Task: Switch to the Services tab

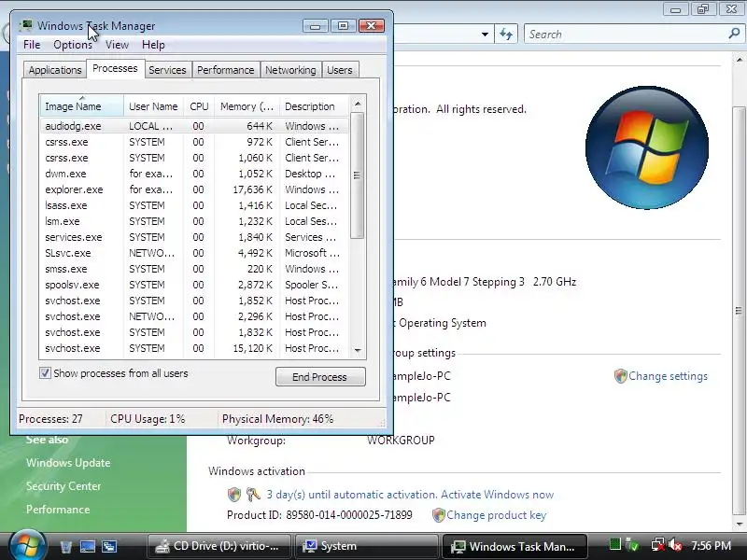Action: 167,70
